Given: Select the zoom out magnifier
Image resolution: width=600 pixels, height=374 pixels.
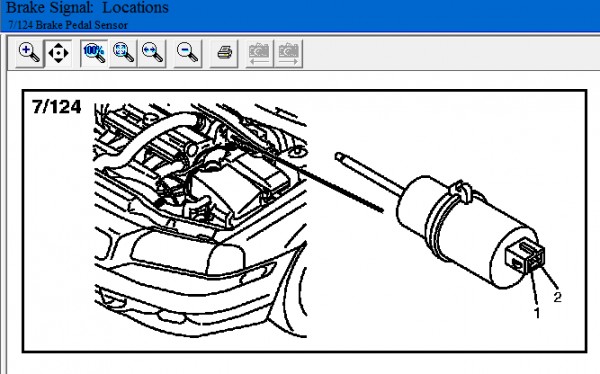Looking at the screenshot, I should 188,53.
